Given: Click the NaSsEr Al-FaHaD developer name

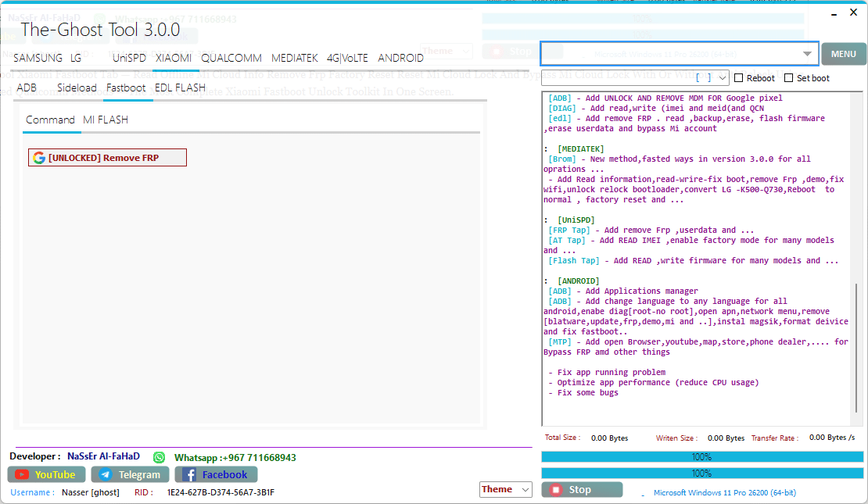Looking at the screenshot, I should [103, 456].
